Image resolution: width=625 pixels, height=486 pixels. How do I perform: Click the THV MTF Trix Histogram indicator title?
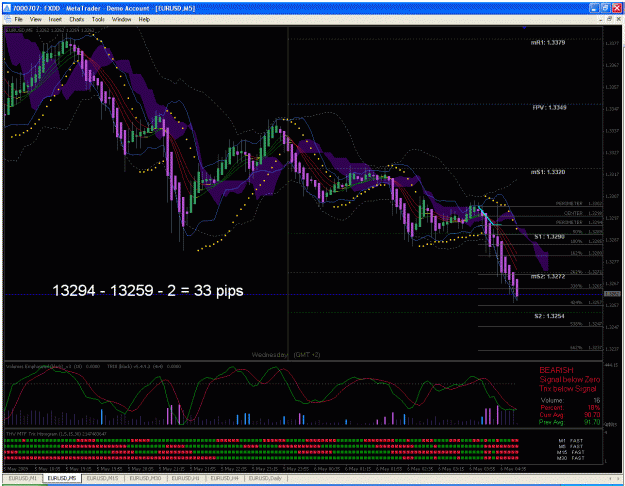(56, 434)
